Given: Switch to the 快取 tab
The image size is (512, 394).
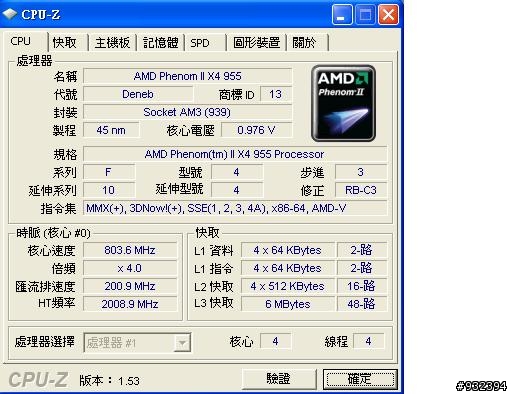Looking at the screenshot, I should pos(68,43).
